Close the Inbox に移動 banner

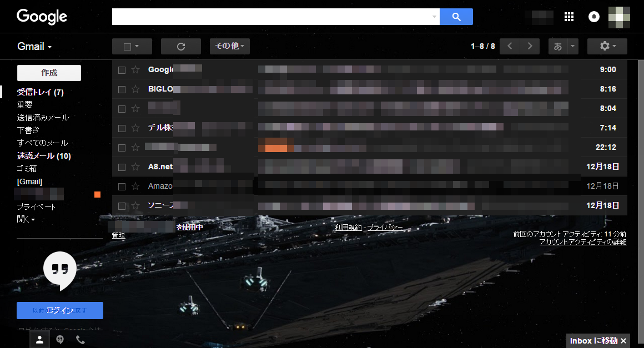pyautogui.click(x=623, y=341)
